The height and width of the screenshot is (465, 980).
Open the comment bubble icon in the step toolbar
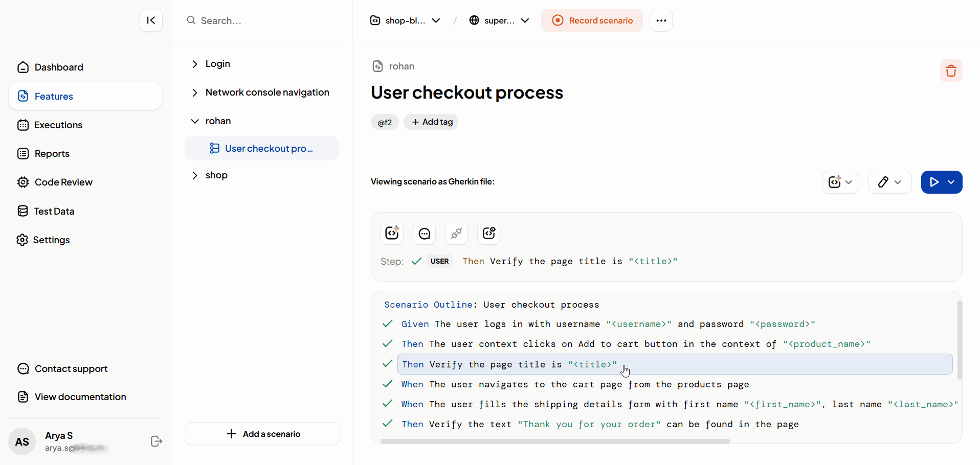click(x=424, y=233)
